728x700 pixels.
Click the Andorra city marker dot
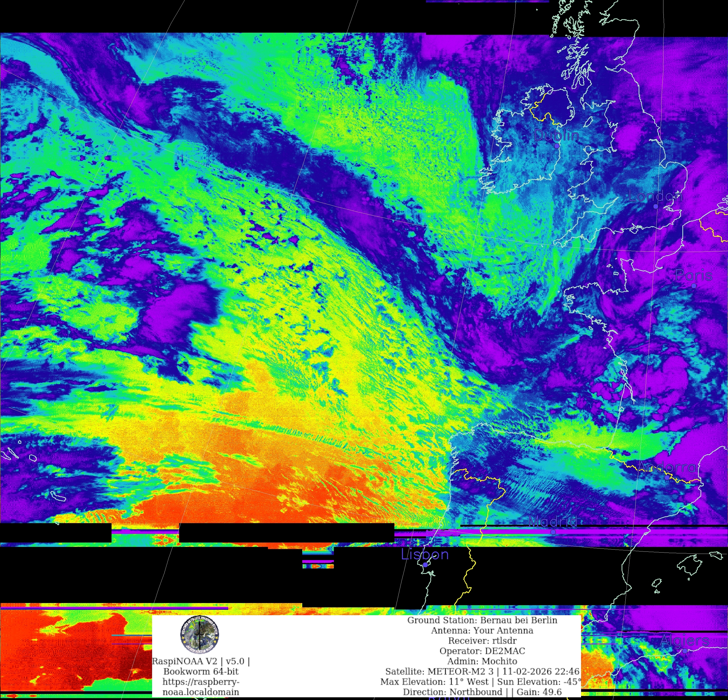[667, 477]
